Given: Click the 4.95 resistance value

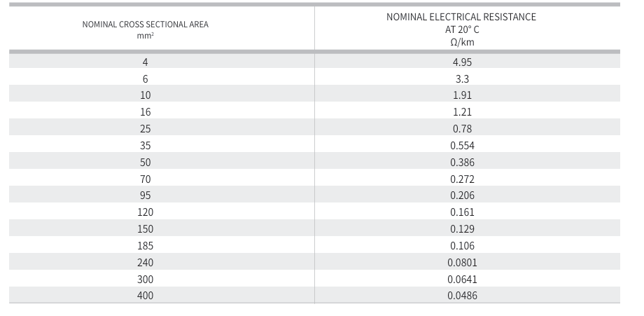Looking at the screenshot, I should click(x=462, y=62).
